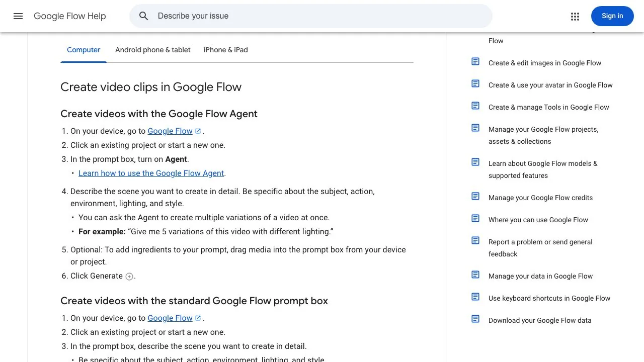Open Manage your Google Flow credits article
Viewport: 644px width, 362px height.
(540, 198)
